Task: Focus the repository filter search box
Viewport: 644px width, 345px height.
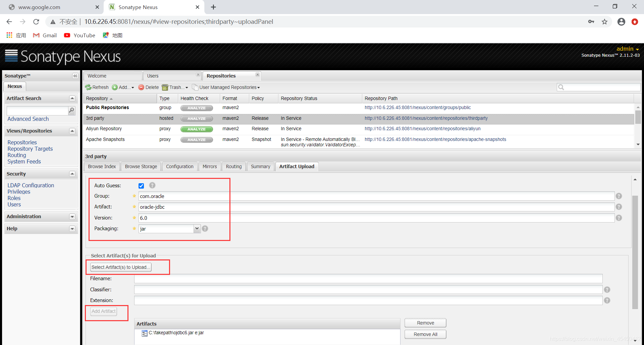Action: (599, 87)
